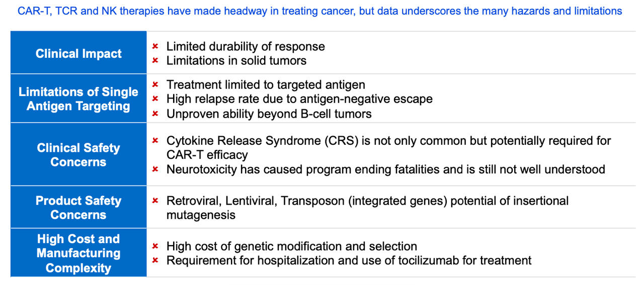Click the red X next to 'Unproven ability beyond B-cell tumors'
The width and height of the screenshot is (644, 285).
pyautogui.click(x=155, y=114)
